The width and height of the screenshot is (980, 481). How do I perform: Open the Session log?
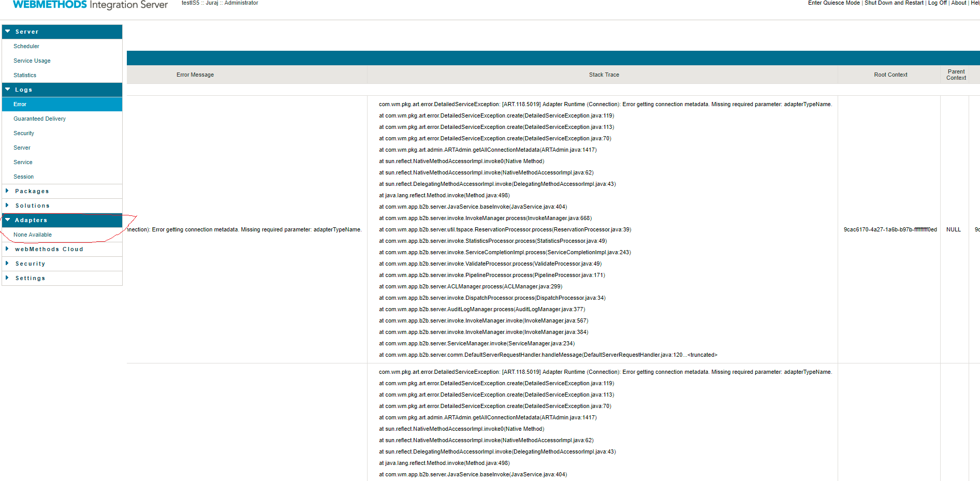click(x=23, y=177)
